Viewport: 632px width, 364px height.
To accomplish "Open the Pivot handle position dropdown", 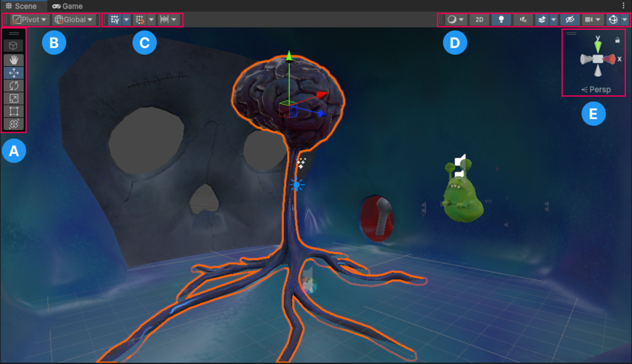I will (30, 20).
